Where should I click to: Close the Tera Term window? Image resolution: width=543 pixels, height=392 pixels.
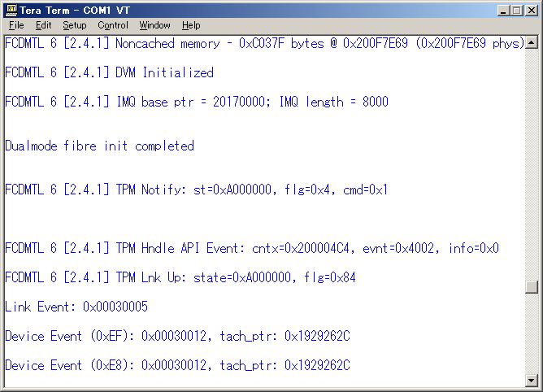click(x=530, y=10)
